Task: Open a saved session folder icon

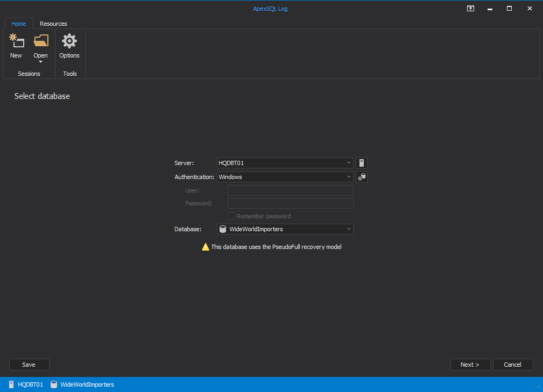Action: [x=41, y=41]
